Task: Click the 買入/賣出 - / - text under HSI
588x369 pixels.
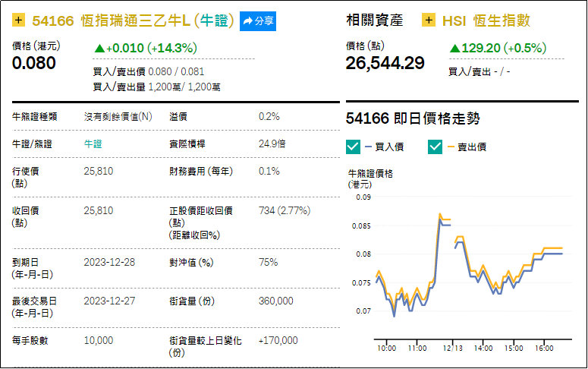Action: [x=480, y=71]
